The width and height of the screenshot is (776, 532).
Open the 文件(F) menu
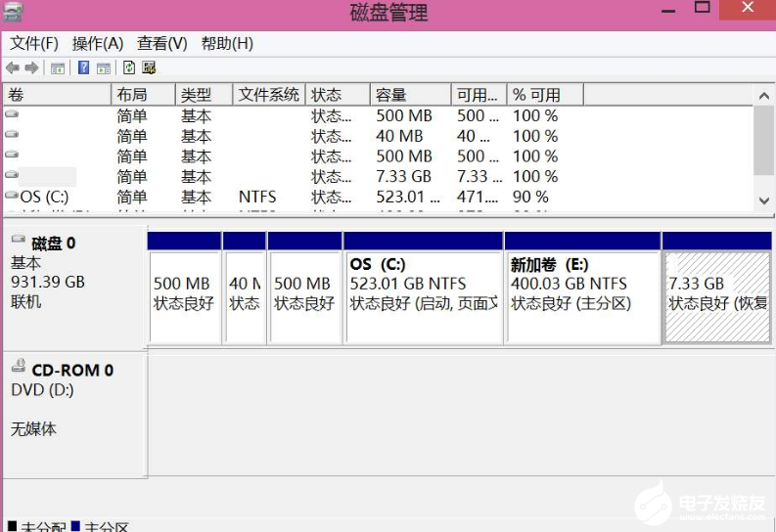click(x=34, y=43)
